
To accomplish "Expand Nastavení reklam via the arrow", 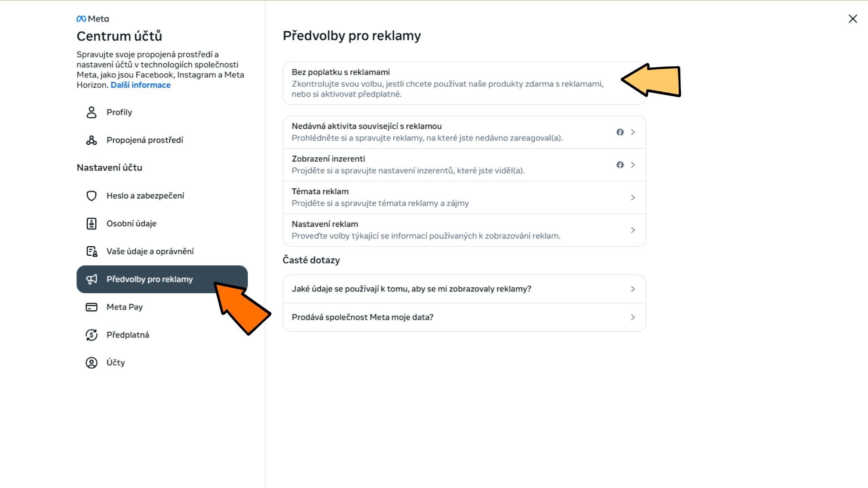I will point(633,230).
